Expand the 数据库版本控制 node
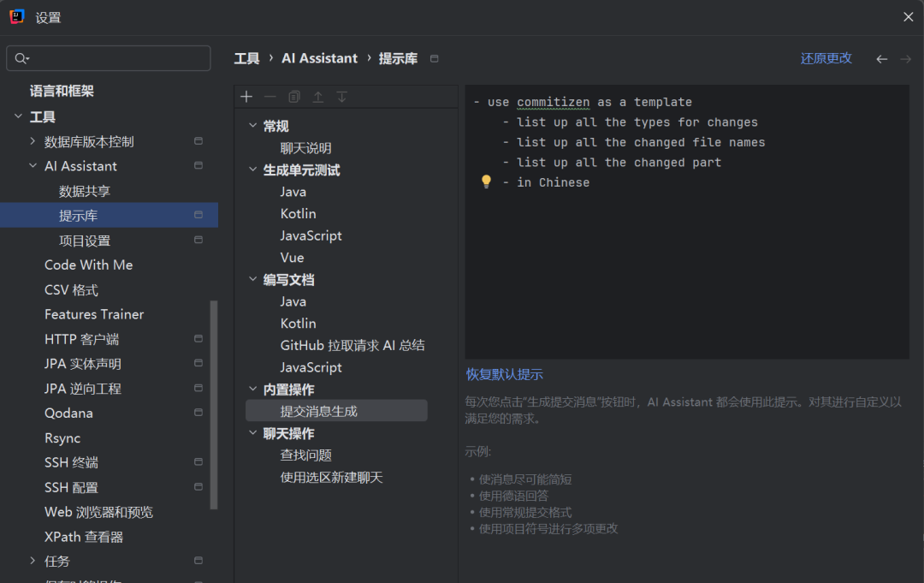The width and height of the screenshot is (924, 583). pyautogui.click(x=33, y=141)
